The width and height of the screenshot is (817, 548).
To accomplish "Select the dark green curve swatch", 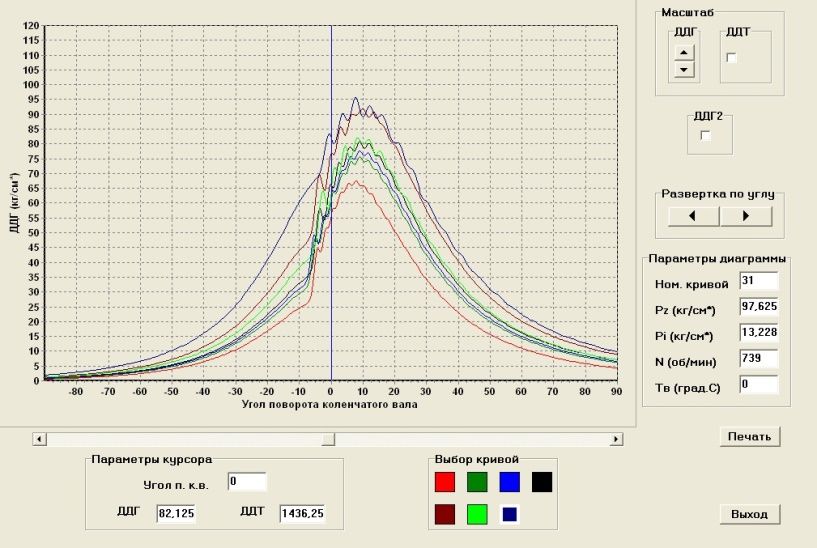I will coord(477,482).
